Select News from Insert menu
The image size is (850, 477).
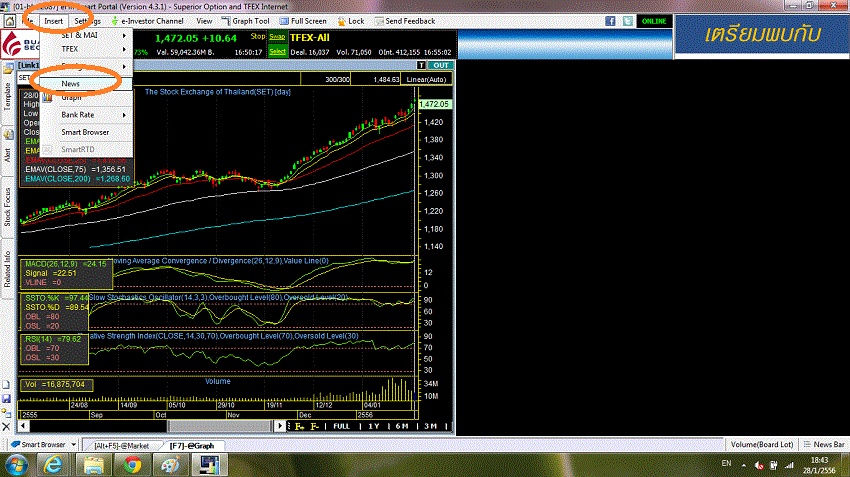click(86, 83)
